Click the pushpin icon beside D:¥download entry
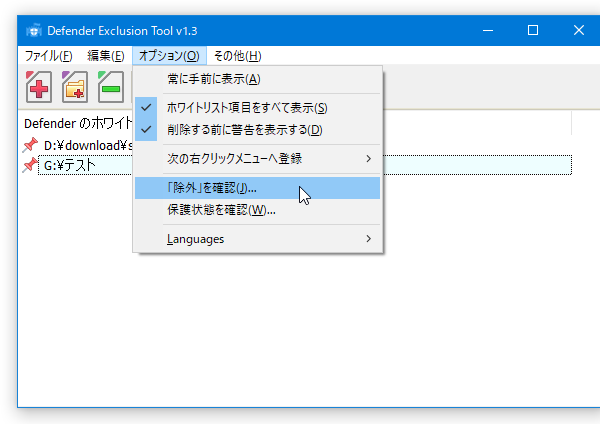The width and height of the screenshot is (600, 424). [30, 145]
